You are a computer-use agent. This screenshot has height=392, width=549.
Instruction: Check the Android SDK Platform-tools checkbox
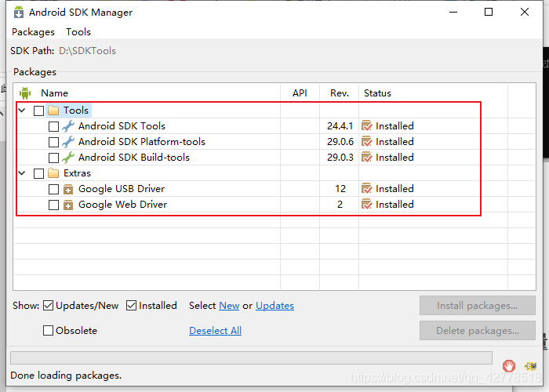tap(53, 143)
